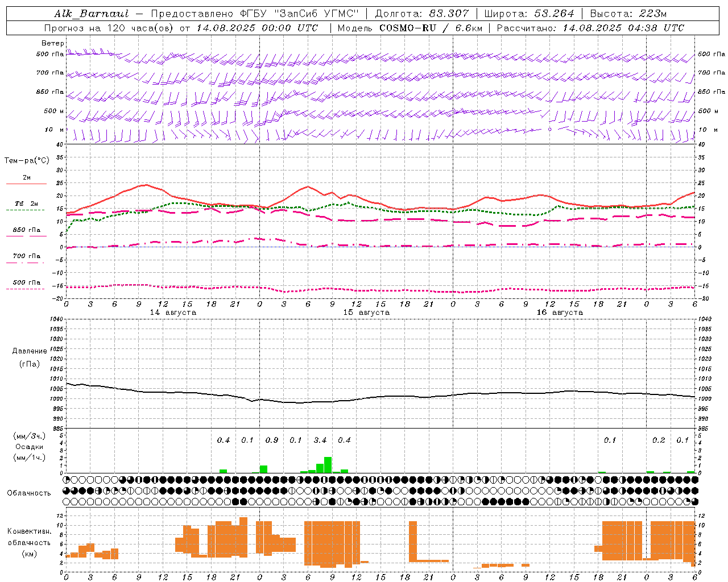Click the date label 14 августа
The width and height of the screenshot is (728, 582).
pos(173,313)
